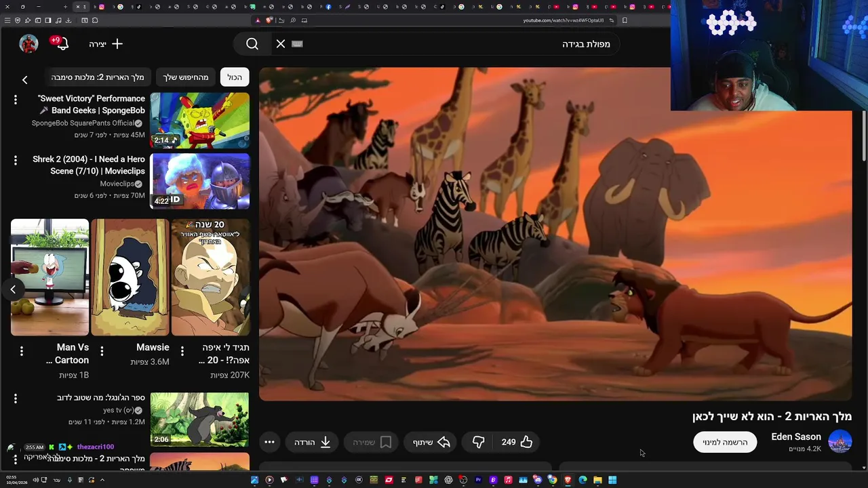Show next filter chips with arrow

click(x=24, y=80)
